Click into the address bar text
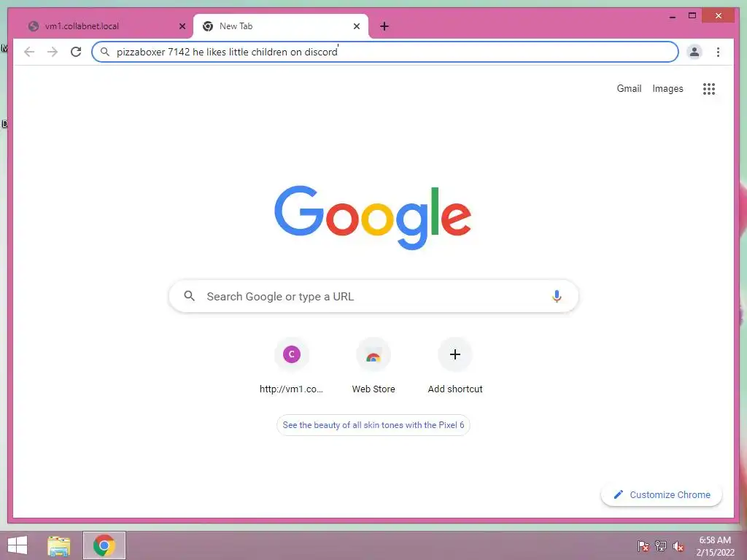This screenshot has width=747, height=560. pyautogui.click(x=227, y=52)
